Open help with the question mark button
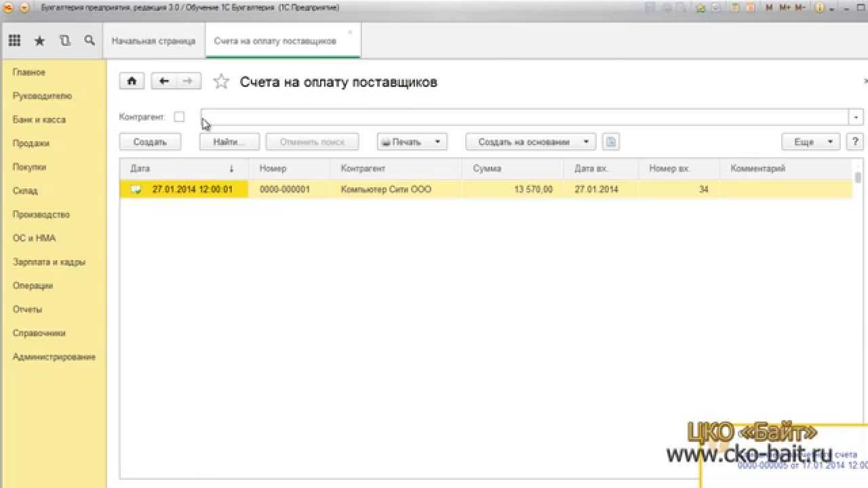868x488 pixels. point(855,142)
